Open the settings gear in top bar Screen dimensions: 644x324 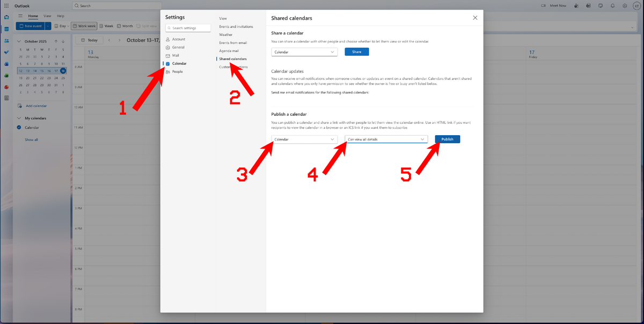coord(625,5)
